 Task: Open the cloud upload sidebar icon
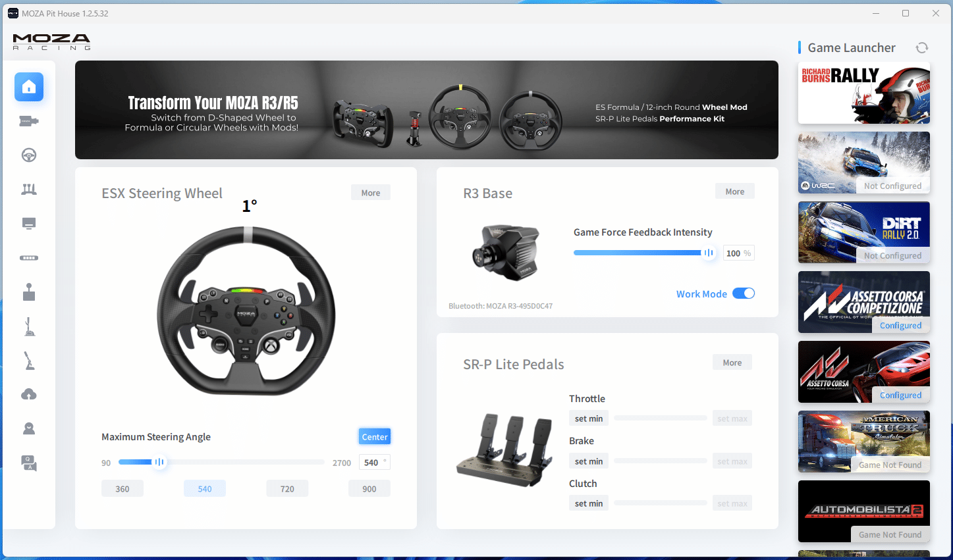(x=29, y=394)
